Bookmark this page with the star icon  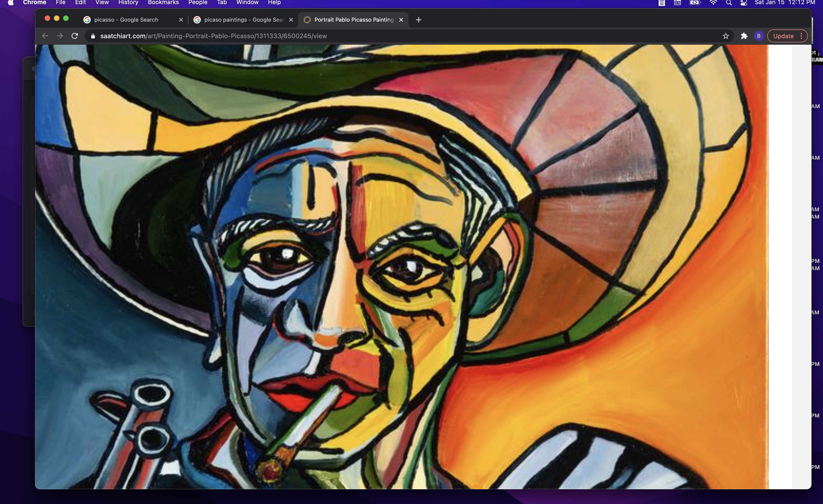pos(725,36)
